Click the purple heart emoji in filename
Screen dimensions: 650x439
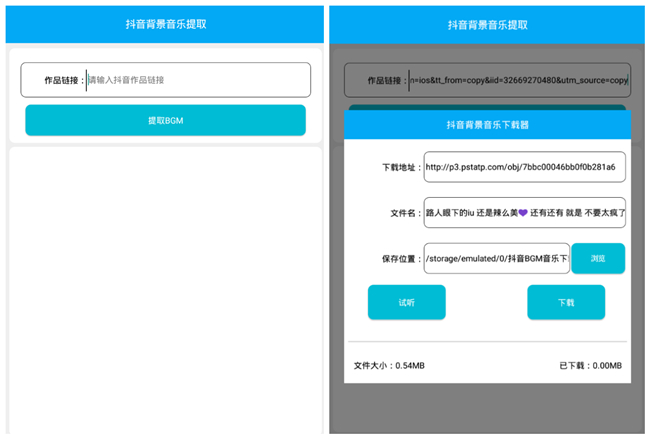523,213
